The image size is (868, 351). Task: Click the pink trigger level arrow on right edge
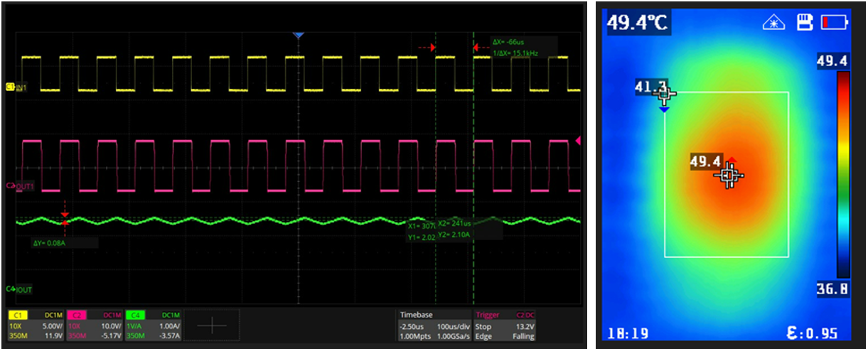click(578, 141)
